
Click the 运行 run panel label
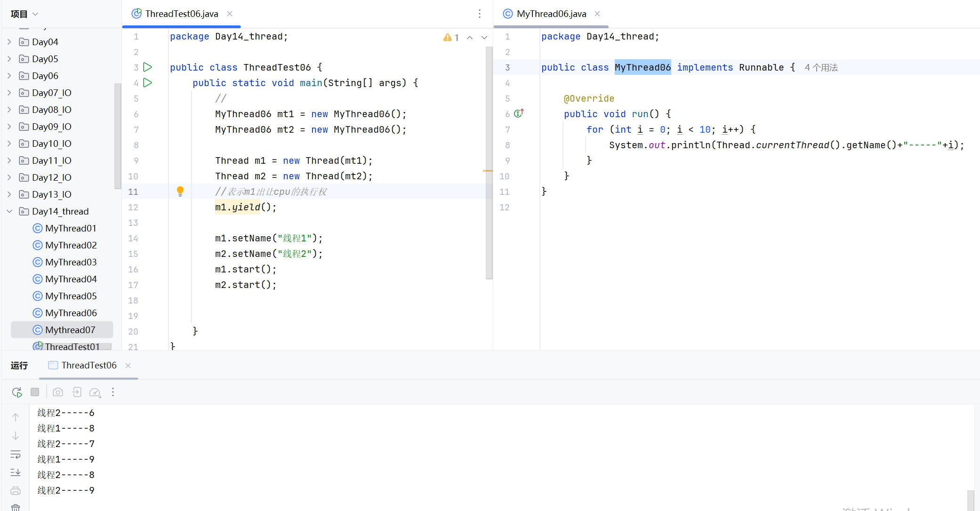tap(19, 366)
